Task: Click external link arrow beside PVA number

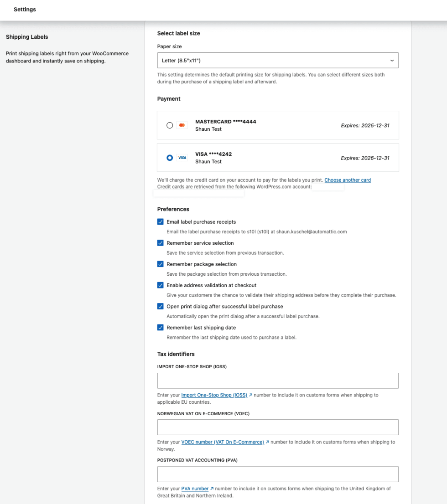Action: click(212, 489)
